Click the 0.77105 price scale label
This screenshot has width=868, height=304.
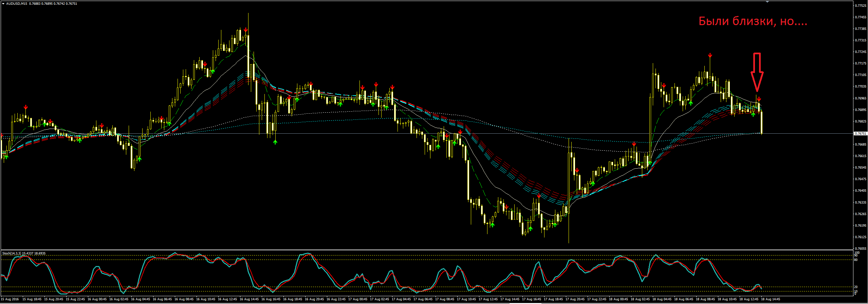click(861, 75)
